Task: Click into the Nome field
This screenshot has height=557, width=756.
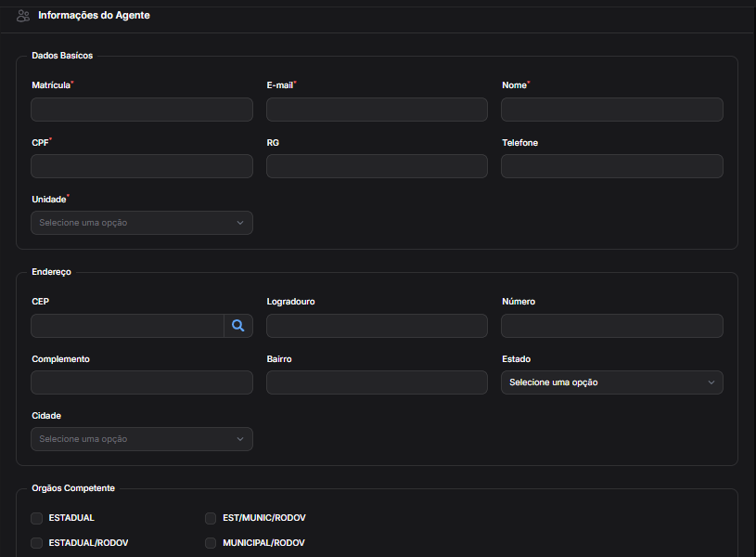Action: pyautogui.click(x=611, y=110)
